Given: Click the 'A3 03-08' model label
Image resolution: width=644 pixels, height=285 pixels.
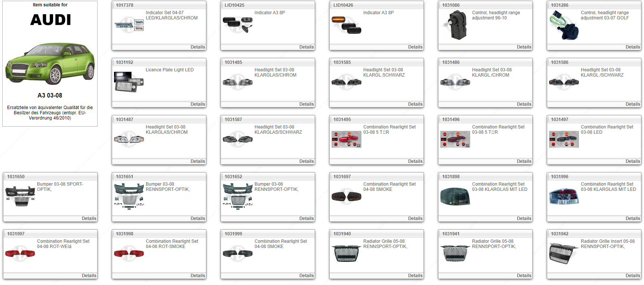Looking at the screenshot, I should [x=50, y=96].
